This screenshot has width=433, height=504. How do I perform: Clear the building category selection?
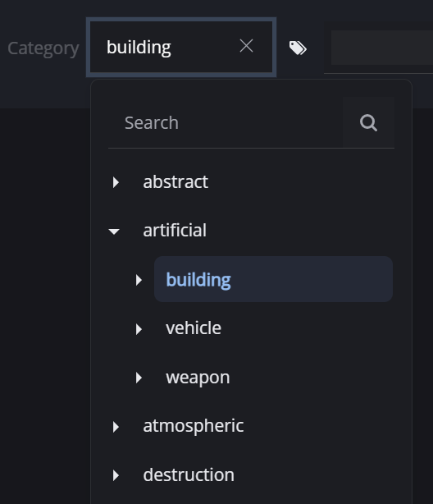246,46
